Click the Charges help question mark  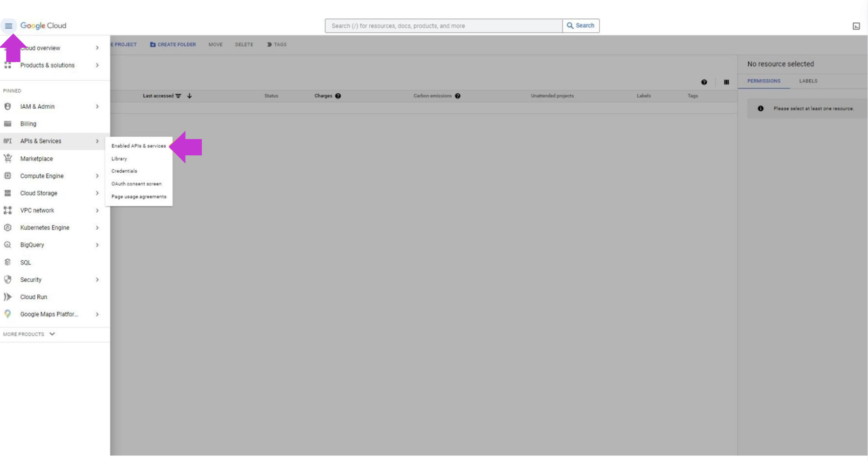pyautogui.click(x=338, y=96)
